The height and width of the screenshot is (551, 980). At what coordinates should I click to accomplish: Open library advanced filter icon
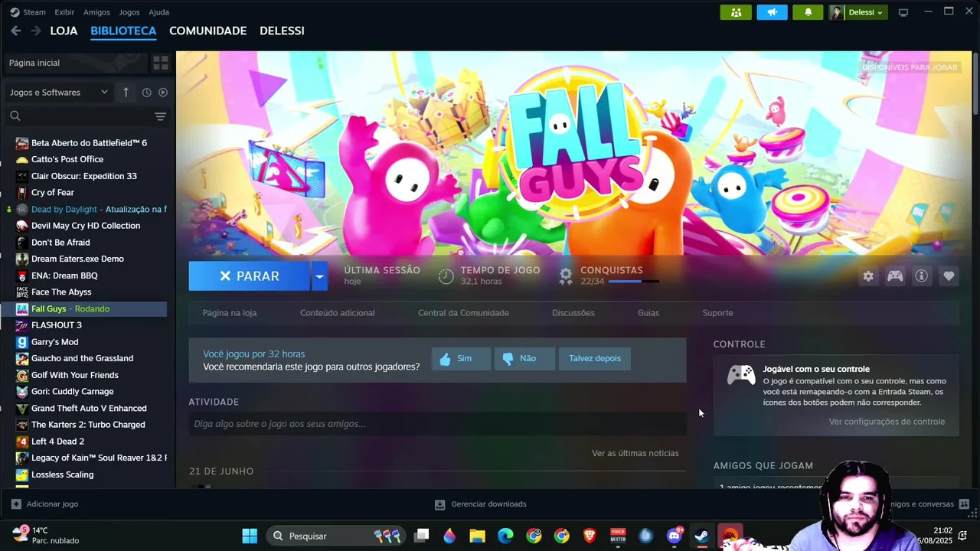pyautogui.click(x=160, y=116)
